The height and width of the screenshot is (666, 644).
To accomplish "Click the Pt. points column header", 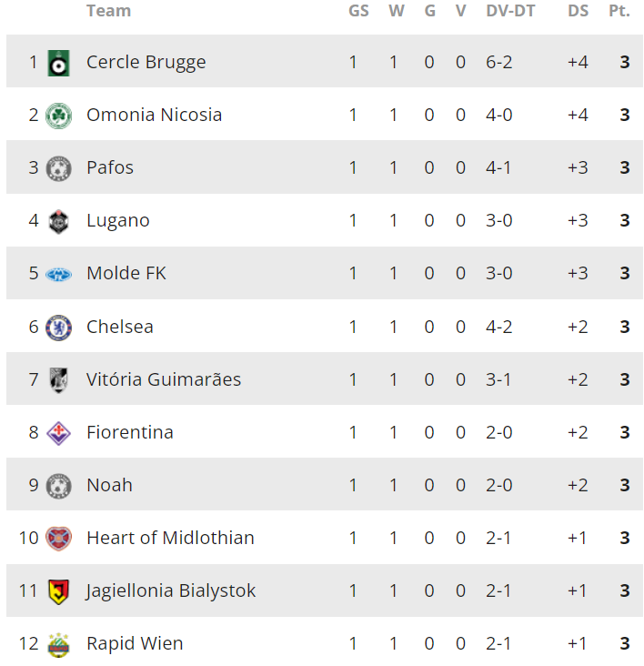I will point(619,11).
